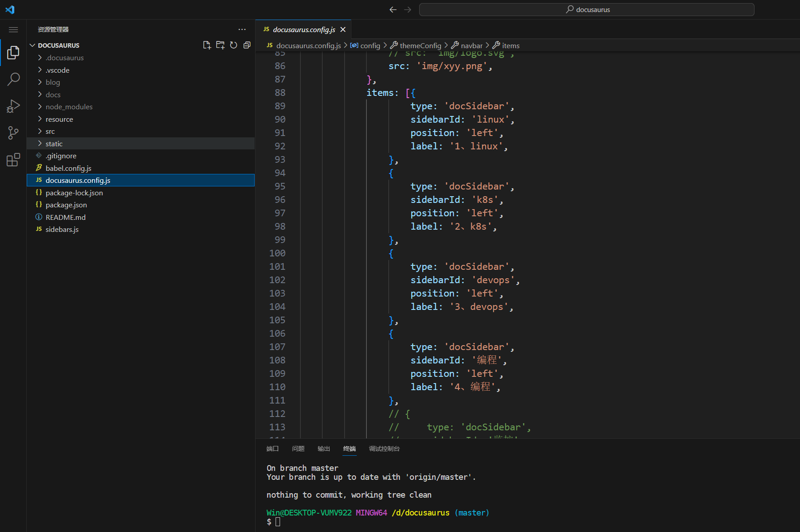This screenshot has height=532, width=800.
Task: Expand the .docusaurus folder
Action: [x=140, y=58]
